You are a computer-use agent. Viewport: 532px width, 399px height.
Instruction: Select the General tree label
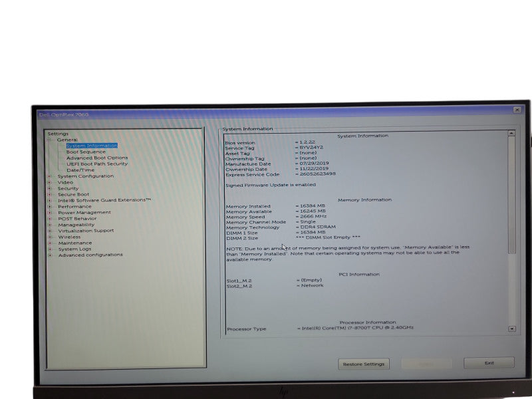point(67,140)
